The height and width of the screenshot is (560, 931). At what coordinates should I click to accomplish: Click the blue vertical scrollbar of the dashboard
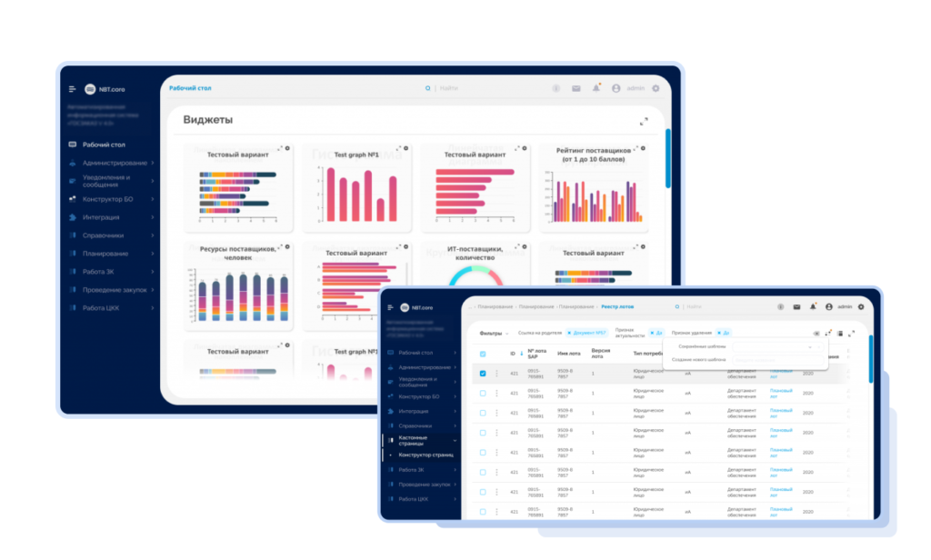668,158
